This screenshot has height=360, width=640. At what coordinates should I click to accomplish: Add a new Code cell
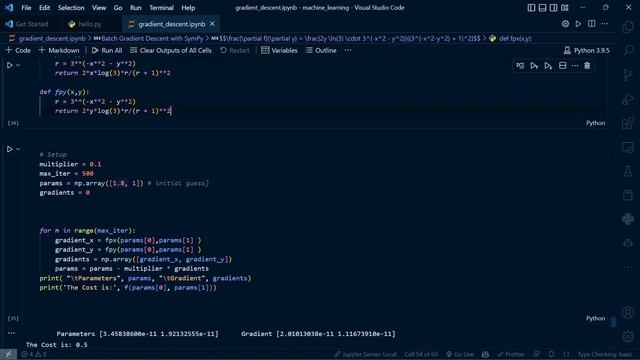pyautogui.click(x=18, y=50)
